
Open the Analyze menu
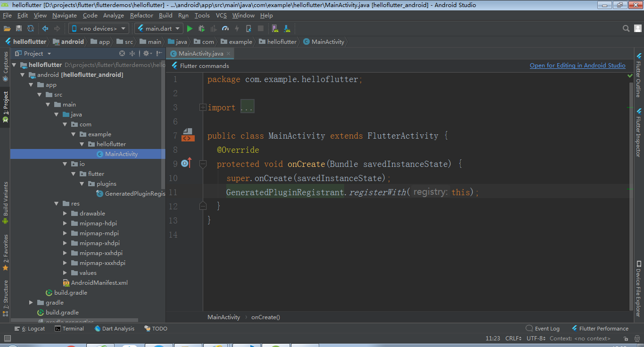[x=114, y=16]
